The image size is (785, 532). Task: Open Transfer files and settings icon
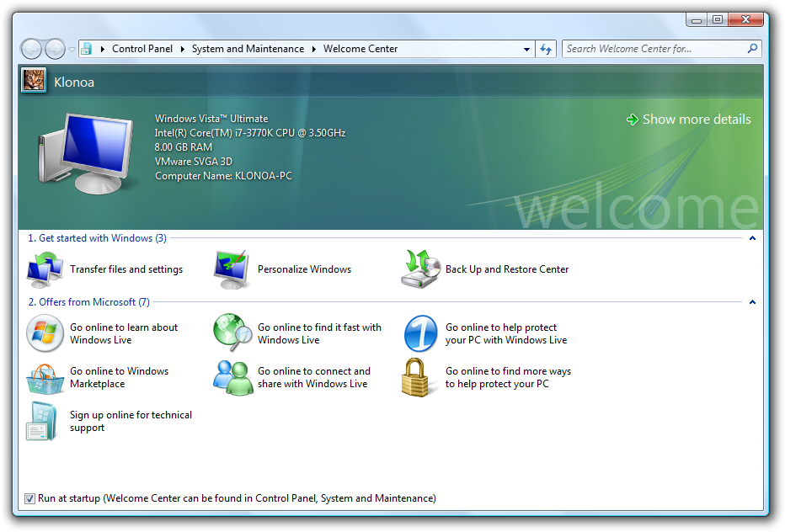point(45,269)
